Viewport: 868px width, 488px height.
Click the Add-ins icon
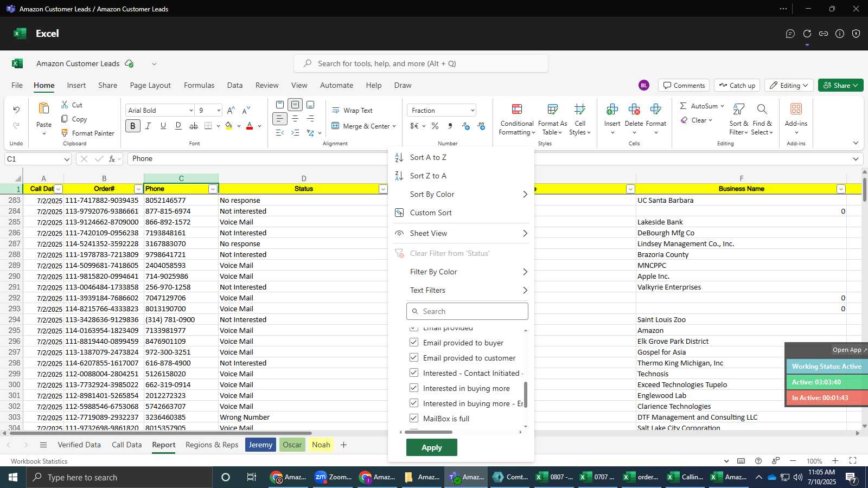[x=796, y=109]
